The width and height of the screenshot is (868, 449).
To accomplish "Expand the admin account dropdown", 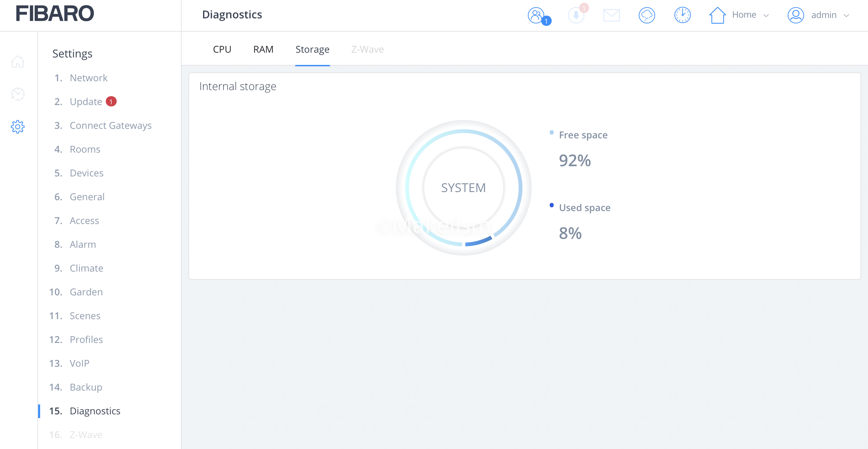I will coord(847,16).
